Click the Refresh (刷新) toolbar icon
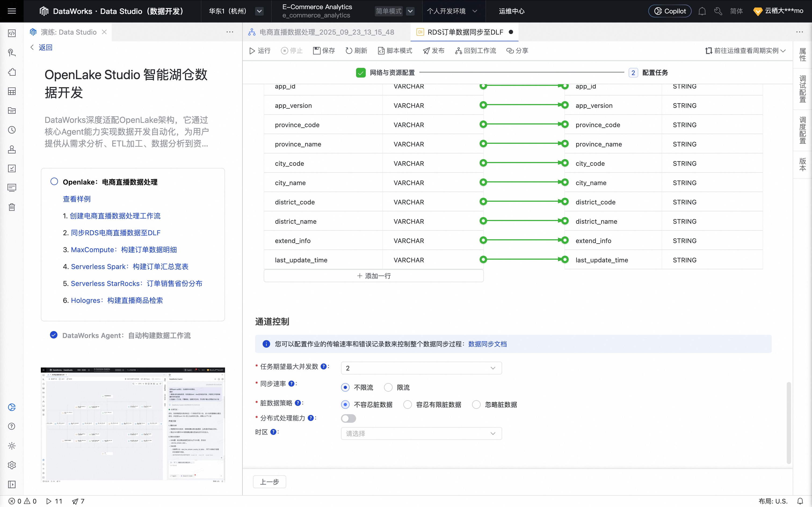 (x=349, y=51)
